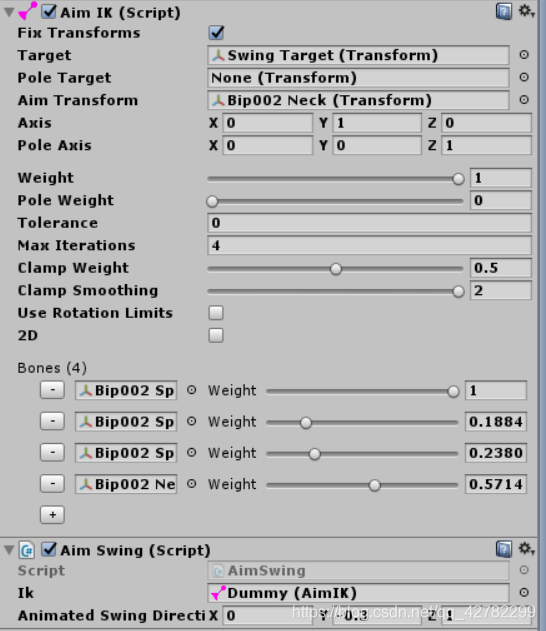Select the first Bip002 Sp bone field
546x631 pixels.
[126, 390]
